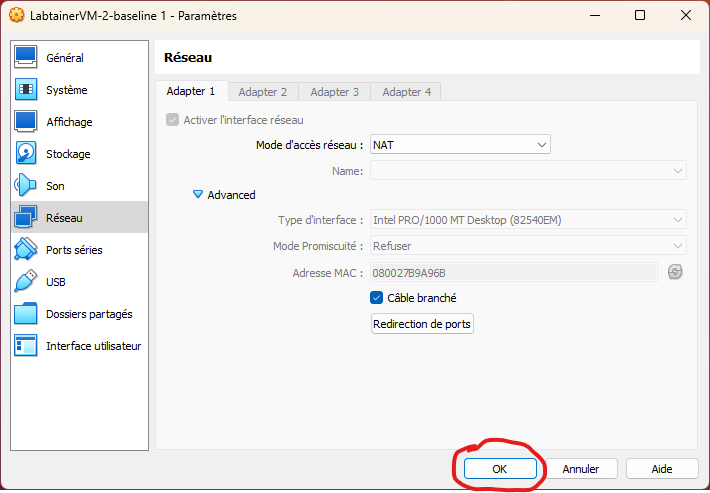Confirm settings with the OK button

500,468
